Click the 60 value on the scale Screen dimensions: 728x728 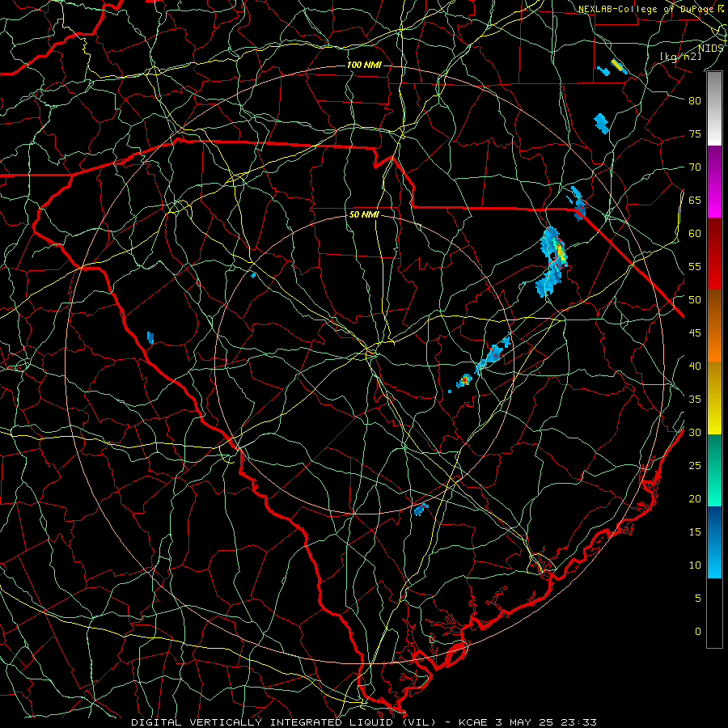point(695,234)
